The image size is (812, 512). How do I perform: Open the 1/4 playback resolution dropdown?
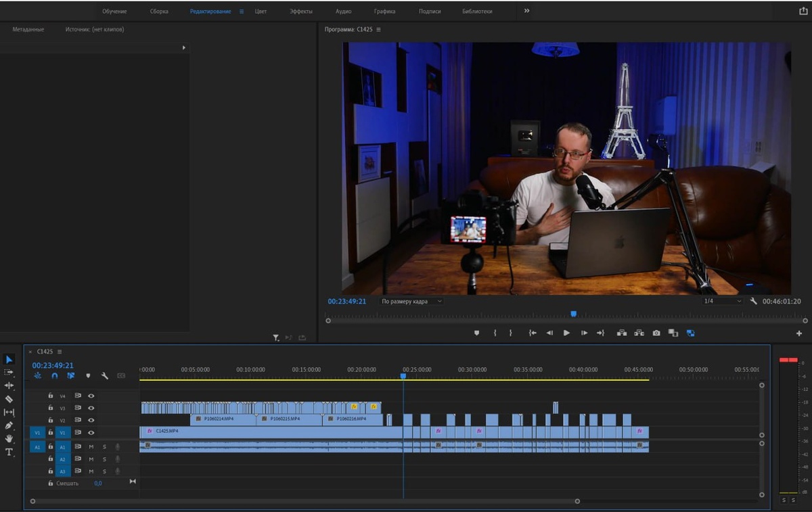[722, 301]
